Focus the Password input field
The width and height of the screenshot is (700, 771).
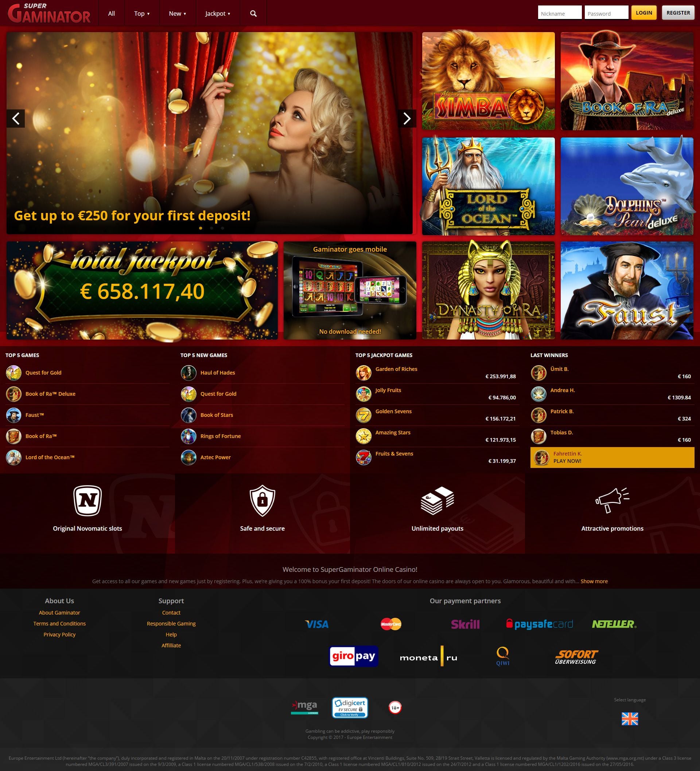[x=606, y=12]
